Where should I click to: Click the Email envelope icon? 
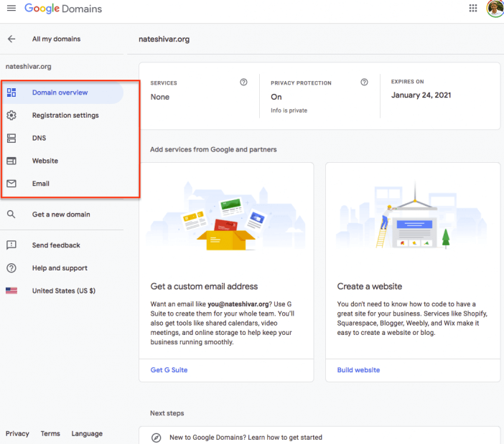pos(11,184)
